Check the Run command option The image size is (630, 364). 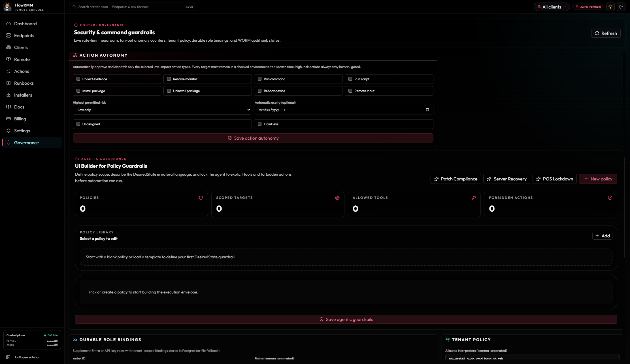[x=260, y=79]
